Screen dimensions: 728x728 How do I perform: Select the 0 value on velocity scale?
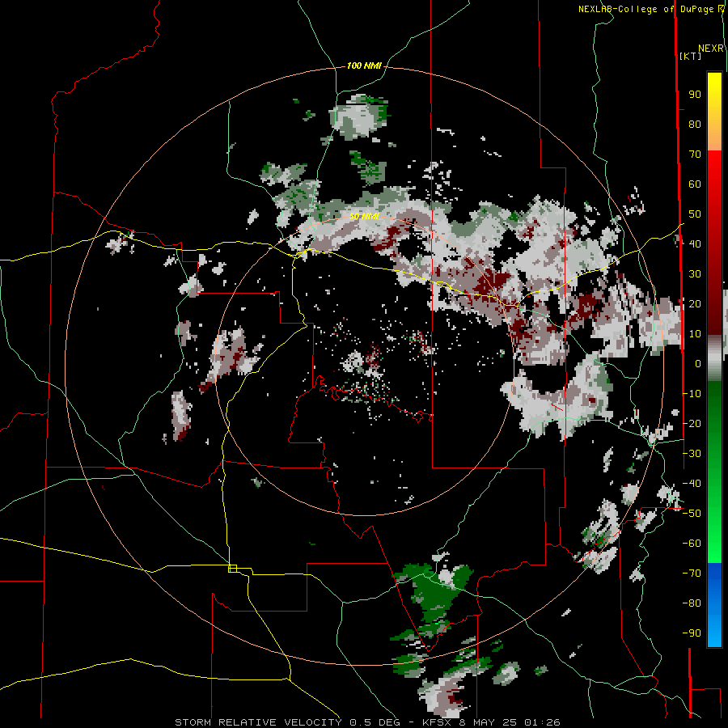[x=698, y=364]
